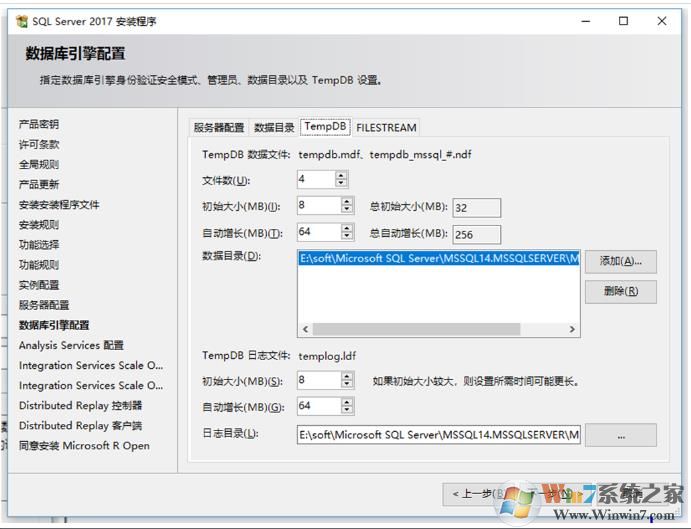Decrease data file 自动增长(MB)(T) down arrow
The width and height of the screenshot is (691, 529).
[347, 236]
